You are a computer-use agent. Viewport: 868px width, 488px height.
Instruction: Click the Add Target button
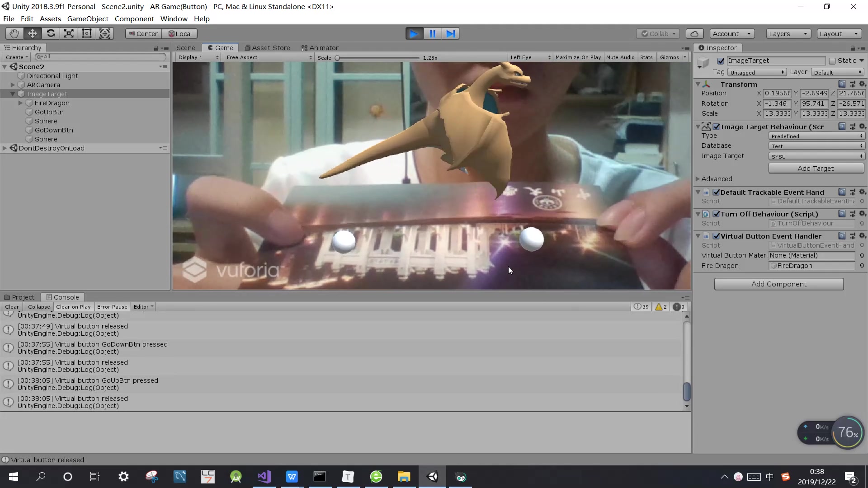(x=816, y=168)
